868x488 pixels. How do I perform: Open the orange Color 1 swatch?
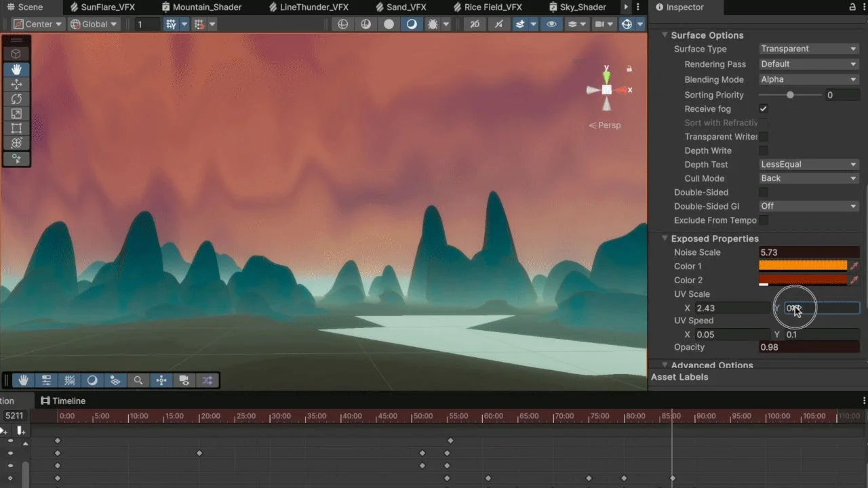[803, 266]
